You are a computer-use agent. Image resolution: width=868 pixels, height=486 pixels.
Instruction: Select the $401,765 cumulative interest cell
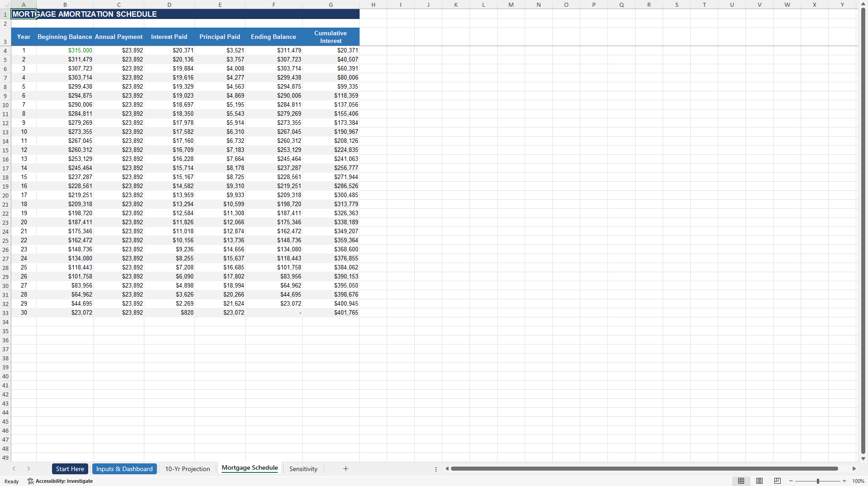coord(331,312)
